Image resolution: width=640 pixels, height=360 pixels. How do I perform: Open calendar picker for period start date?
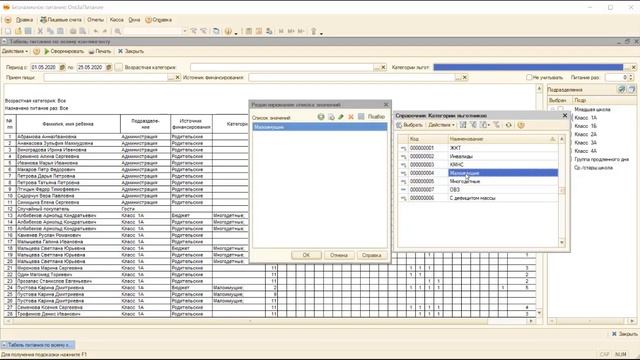click(62, 67)
